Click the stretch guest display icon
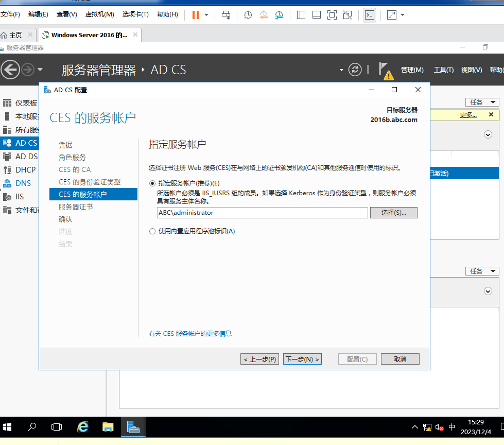The height and width of the screenshot is (445, 504). pos(391,15)
